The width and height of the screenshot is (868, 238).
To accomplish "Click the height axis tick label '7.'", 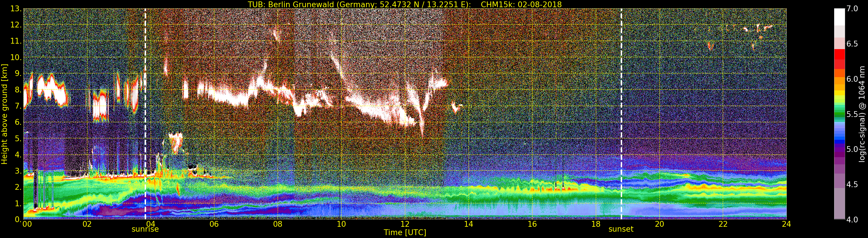I will click(18, 106).
